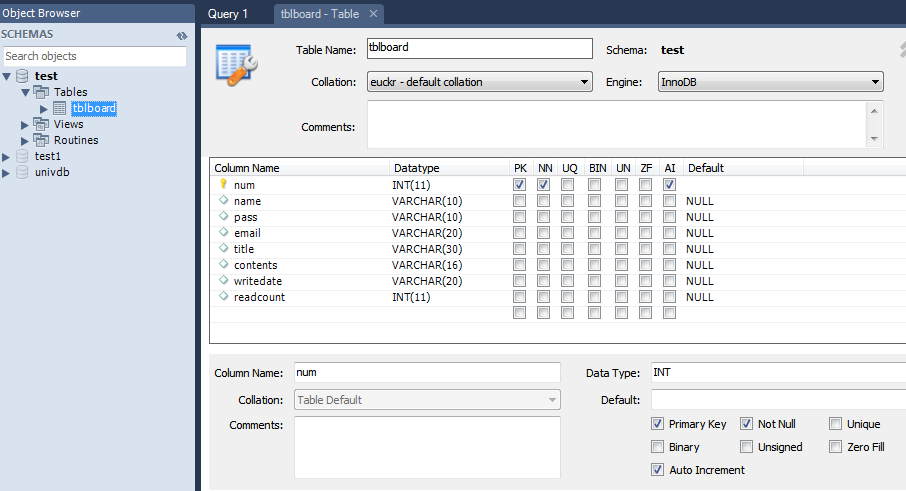906x491 pixels.
Task: Click the column Comments text area
Action: pyautogui.click(x=427, y=448)
